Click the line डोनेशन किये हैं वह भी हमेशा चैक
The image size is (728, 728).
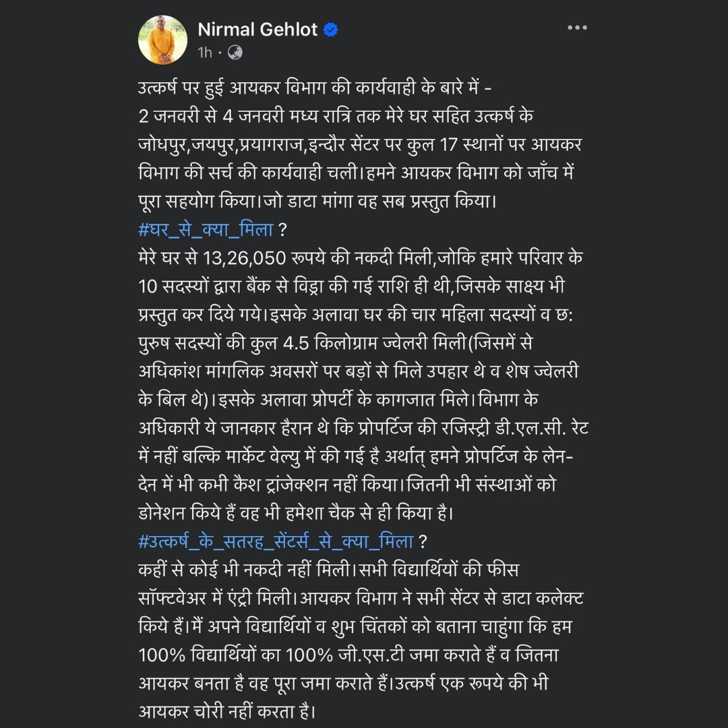(296, 513)
